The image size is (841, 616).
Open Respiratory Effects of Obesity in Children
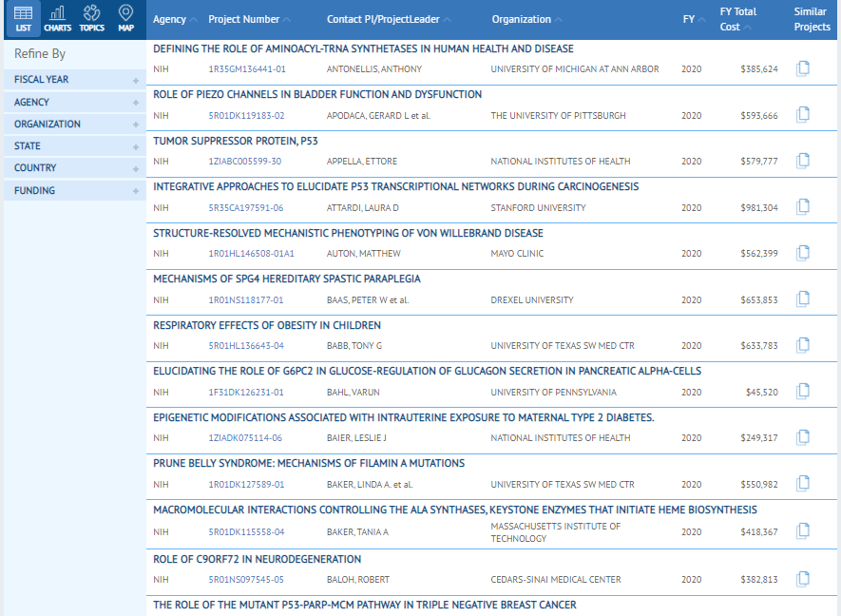[267, 326]
